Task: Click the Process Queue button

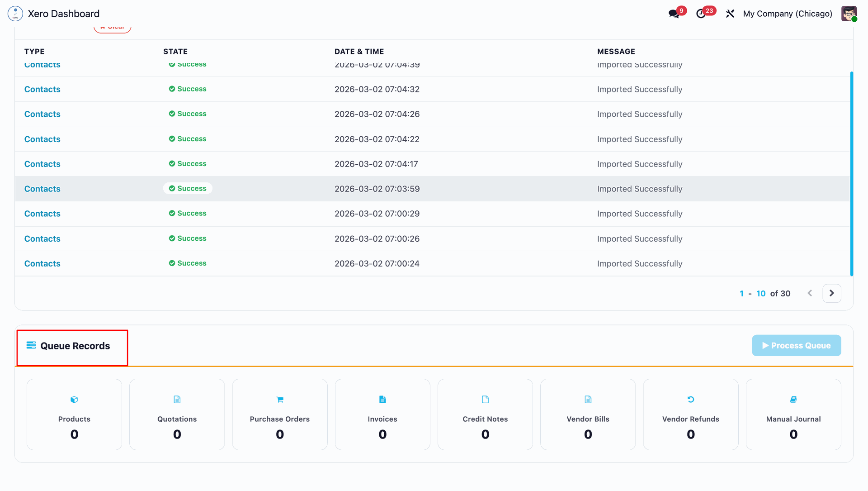Action: (796, 345)
